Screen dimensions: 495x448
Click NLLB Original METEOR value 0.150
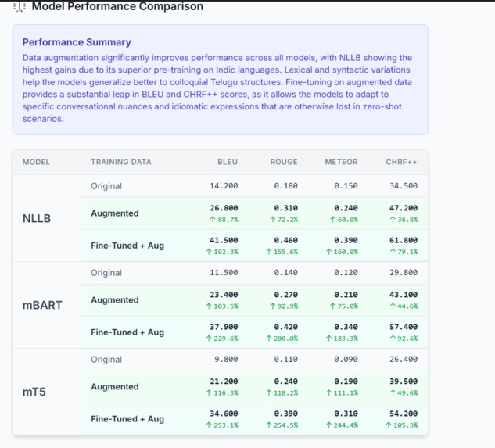[x=346, y=185]
